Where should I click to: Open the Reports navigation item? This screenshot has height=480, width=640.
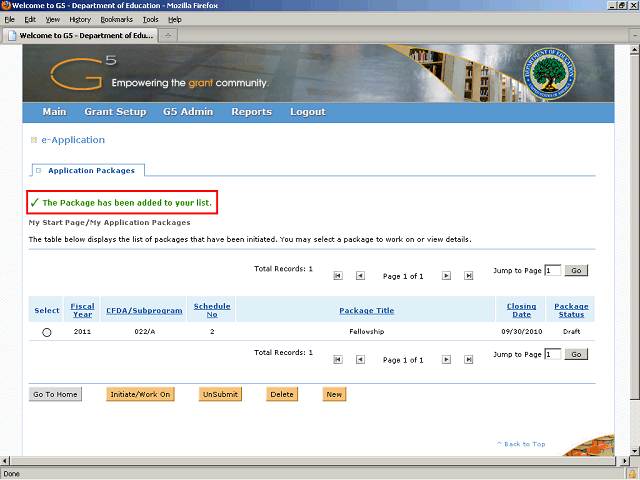coord(251,112)
